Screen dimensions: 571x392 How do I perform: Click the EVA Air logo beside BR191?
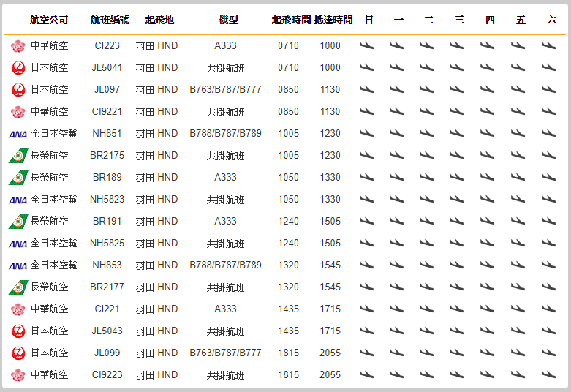click(x=18, y=222)
